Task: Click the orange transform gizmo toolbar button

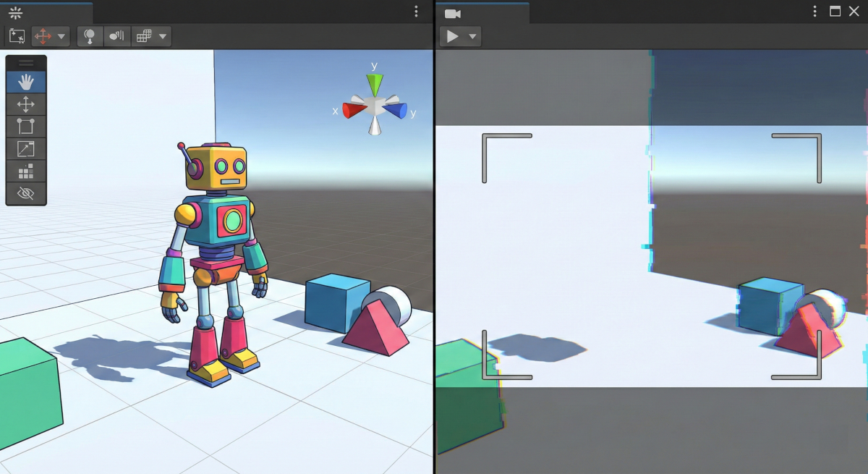Action: pos(43,36)
